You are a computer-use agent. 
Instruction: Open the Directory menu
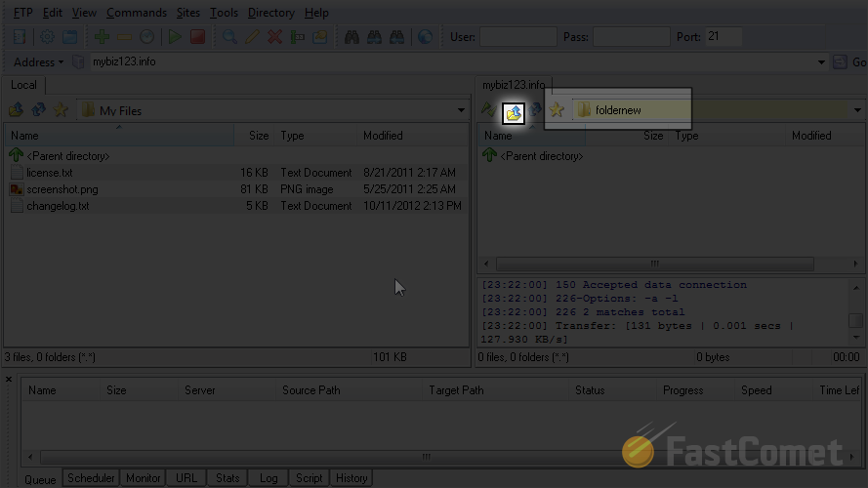point(271,13)
